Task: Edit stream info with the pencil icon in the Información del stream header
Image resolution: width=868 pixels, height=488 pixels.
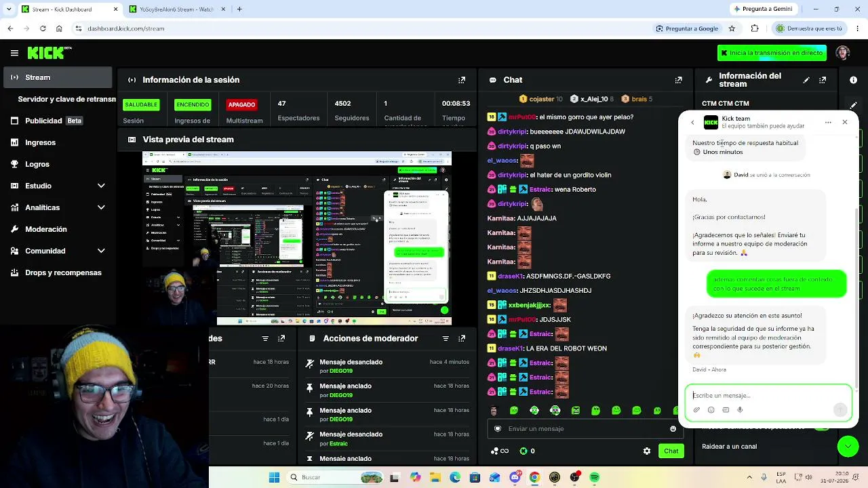Action: (806, 80)
